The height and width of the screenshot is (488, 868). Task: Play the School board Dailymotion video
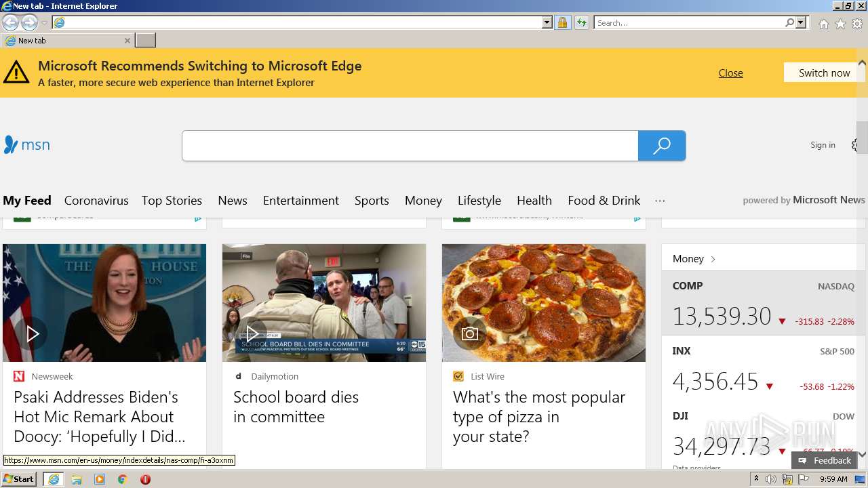coord(252,333)
